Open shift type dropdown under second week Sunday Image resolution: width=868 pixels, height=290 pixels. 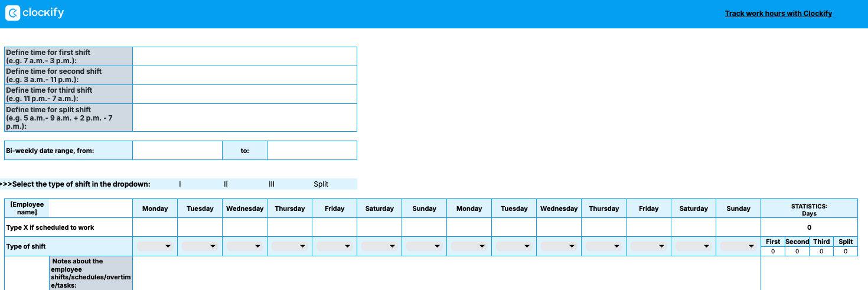point(739,246)
